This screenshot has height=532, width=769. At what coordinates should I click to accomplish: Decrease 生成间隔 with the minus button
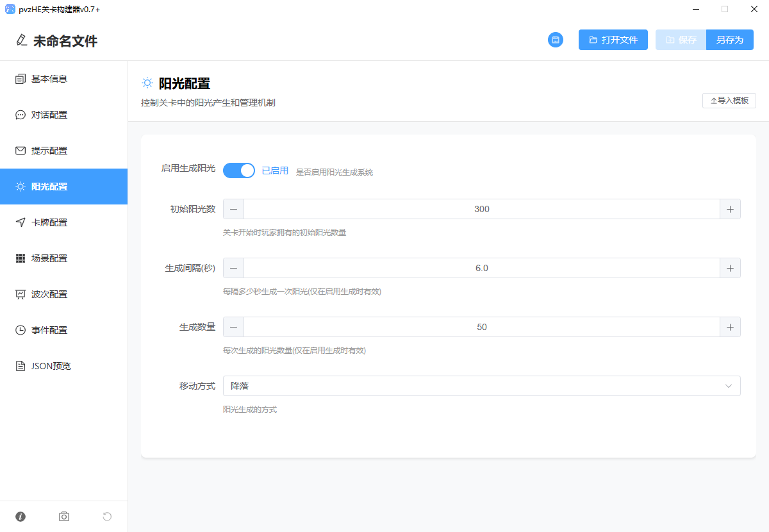click(x=233, y=268)
